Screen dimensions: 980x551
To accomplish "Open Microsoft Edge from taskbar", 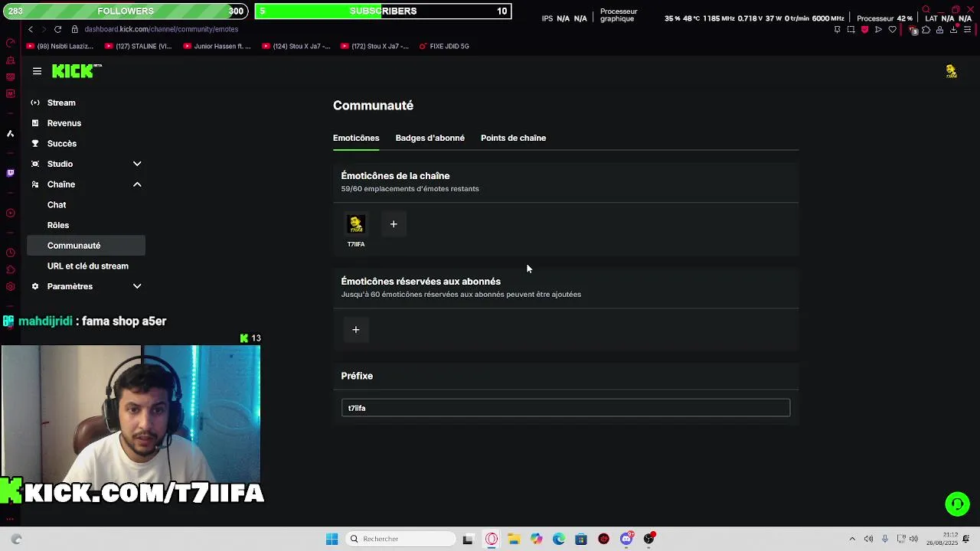I will coord(559,539).
